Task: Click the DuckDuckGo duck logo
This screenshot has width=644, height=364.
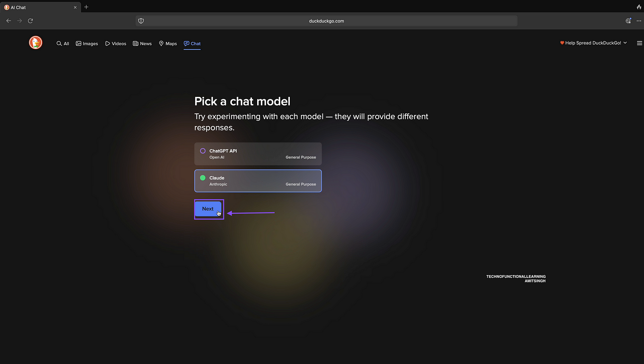Action: click(x=35, y=42)
